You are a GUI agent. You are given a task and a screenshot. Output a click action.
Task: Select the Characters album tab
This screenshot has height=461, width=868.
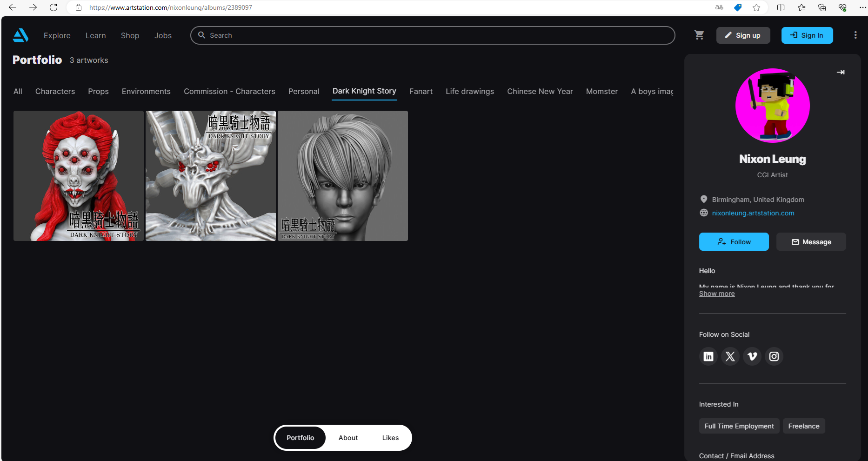55,91
